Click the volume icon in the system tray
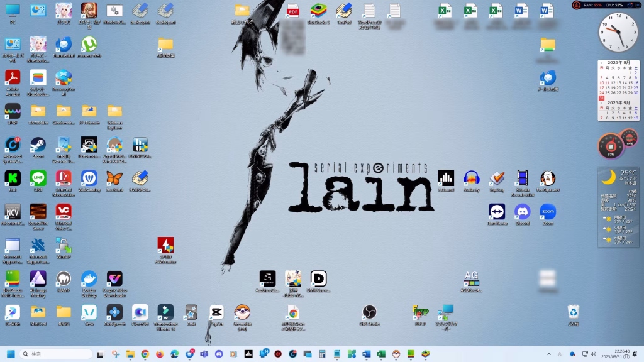Image resolution: width=644 pixels, height=362 pixels. coord(593,354)
